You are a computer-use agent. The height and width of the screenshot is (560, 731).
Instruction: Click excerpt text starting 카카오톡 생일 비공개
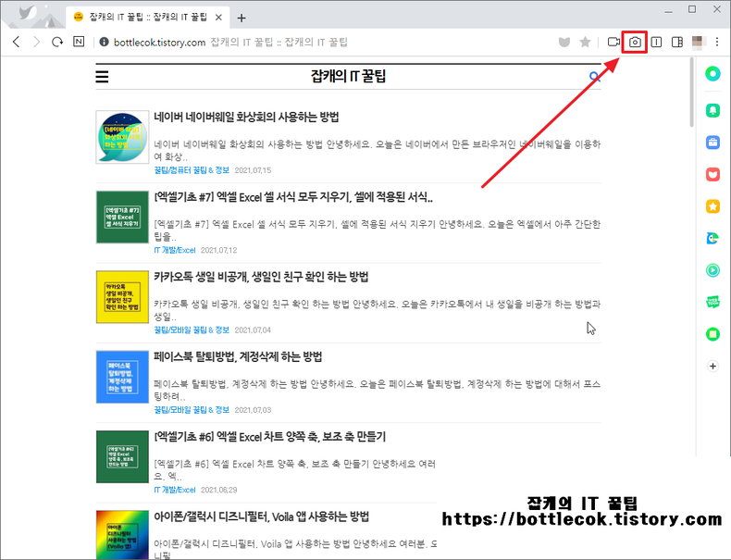[x=378, y=310]
